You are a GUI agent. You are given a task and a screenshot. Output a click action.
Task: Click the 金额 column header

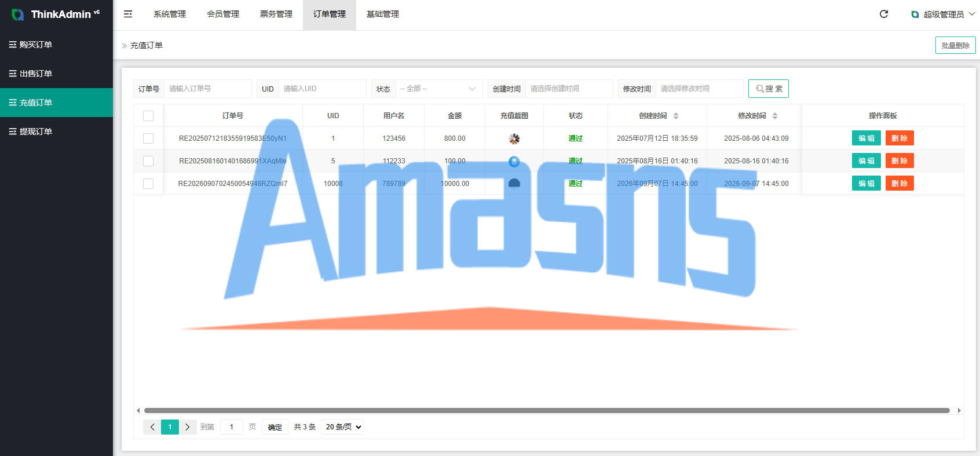(x=455, y=116)
